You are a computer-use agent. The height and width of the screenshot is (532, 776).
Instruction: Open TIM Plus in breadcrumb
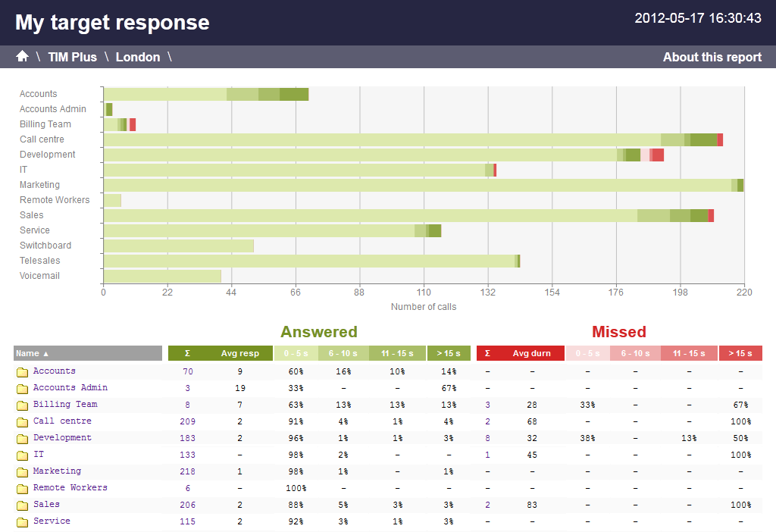72,57
